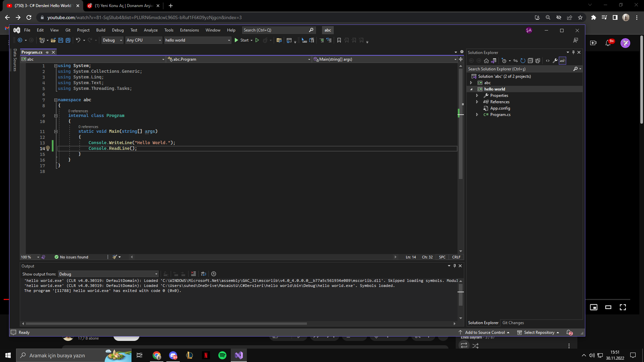
Task: Click the Save All toolbar icon
Action: (68, 40)
